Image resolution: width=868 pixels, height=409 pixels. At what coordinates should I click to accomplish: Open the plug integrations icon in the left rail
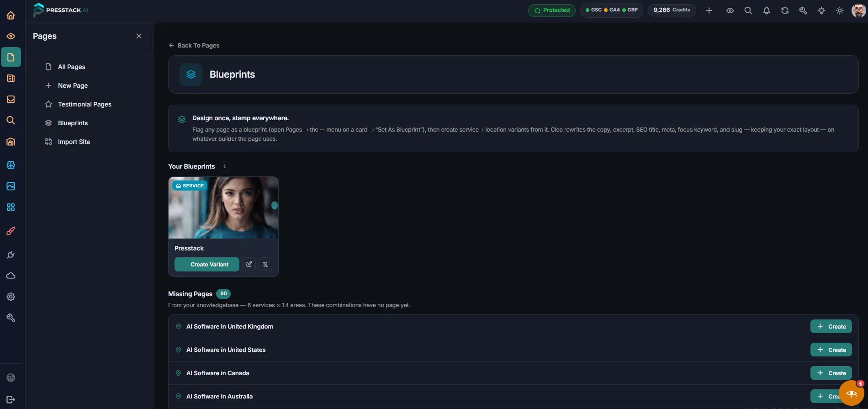point(11,255)
